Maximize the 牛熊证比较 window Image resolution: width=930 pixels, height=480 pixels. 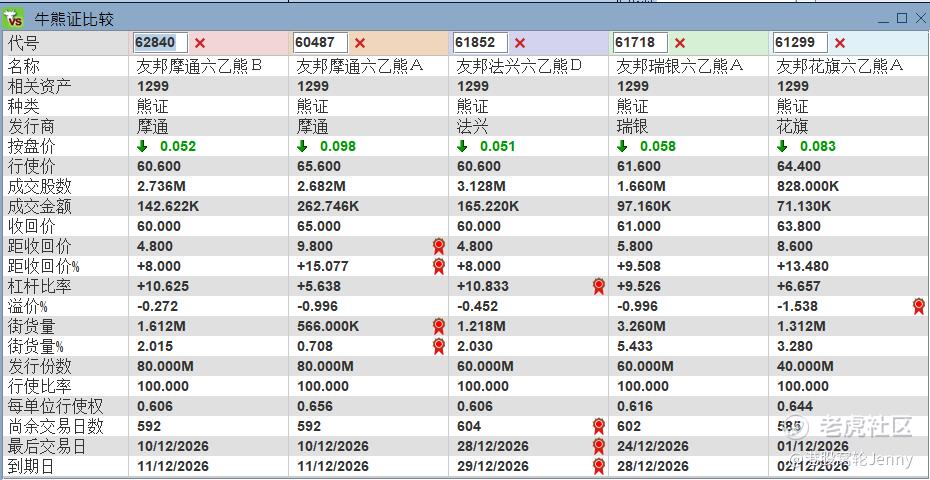902,18
